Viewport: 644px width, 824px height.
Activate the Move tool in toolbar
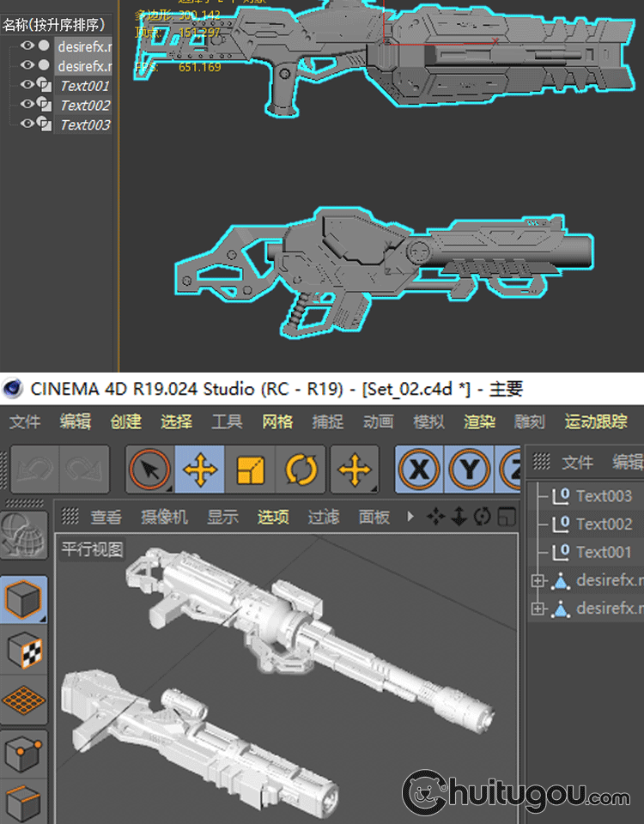click(199, 470)
